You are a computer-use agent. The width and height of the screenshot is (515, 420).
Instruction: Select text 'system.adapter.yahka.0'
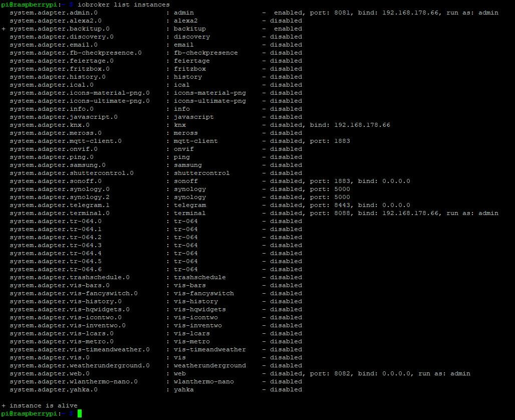tap(54, 389)
